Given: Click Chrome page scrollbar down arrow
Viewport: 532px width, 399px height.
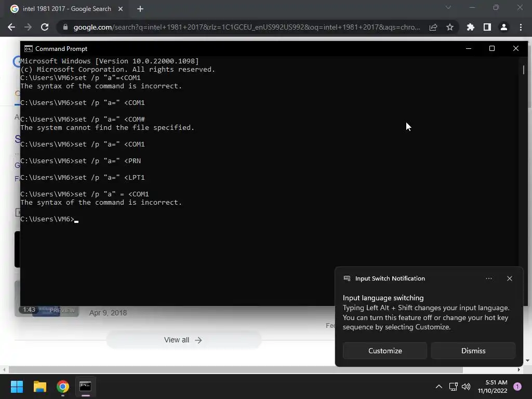Looking at the screenshot, I should pos(528,361).
